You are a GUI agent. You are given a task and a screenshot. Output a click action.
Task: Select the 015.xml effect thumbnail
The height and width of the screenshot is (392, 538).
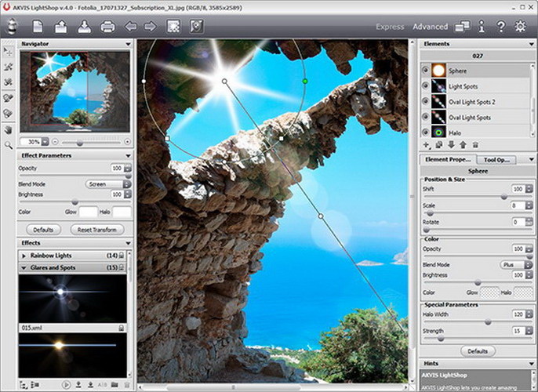point(72,299)
